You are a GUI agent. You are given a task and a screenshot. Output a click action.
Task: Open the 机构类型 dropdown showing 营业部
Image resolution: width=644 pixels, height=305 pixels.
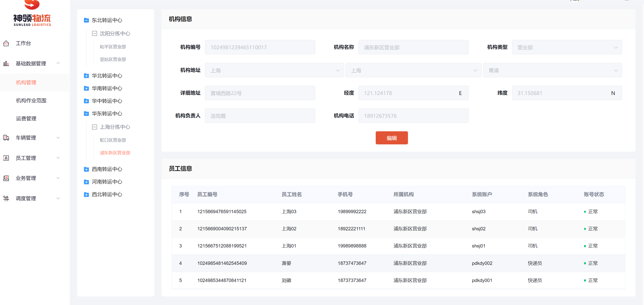pyautogui.click(x=567, y=47)
